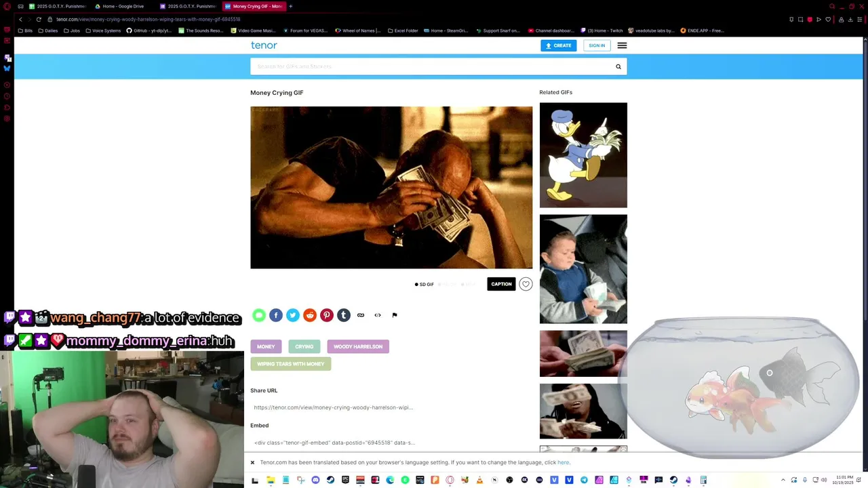868x488 pixels.
Task: Select the MONEY tag
Action: click(266, 346)
